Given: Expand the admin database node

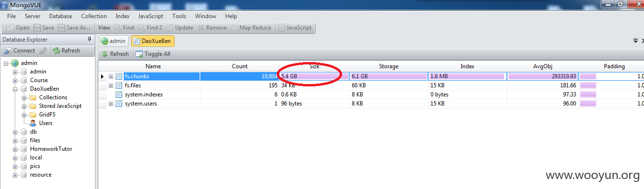Looking at the screenshot, I should coord(15,72).
